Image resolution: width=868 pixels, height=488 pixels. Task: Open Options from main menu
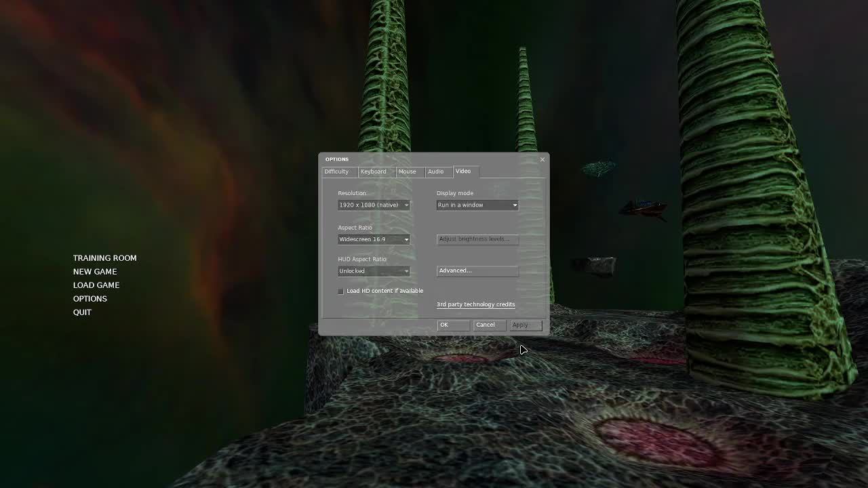tap(90, 299)
